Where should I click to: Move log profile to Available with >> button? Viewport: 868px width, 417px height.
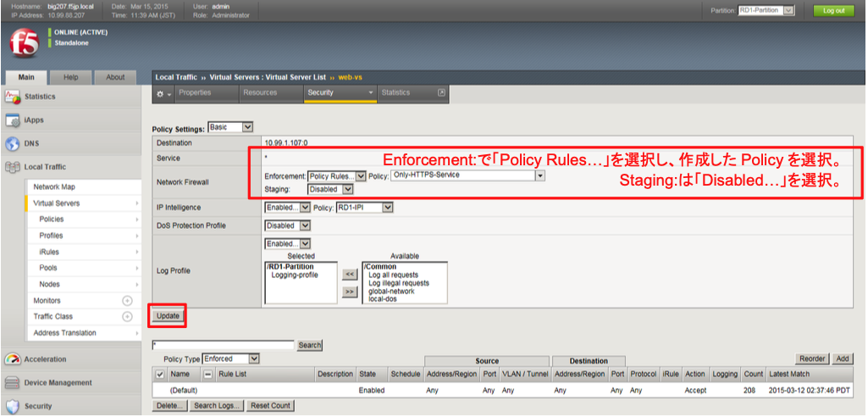click(350, 292)
